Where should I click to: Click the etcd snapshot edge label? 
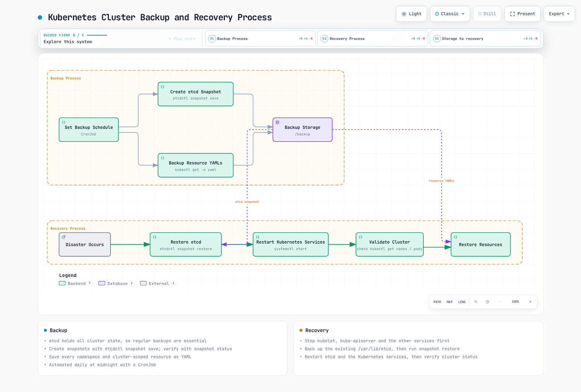pyautogui.click(x=247, y=202)
